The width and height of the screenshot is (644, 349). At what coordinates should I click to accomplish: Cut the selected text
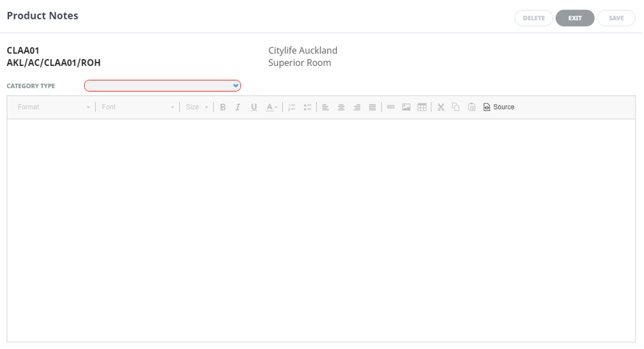[440, 107]
